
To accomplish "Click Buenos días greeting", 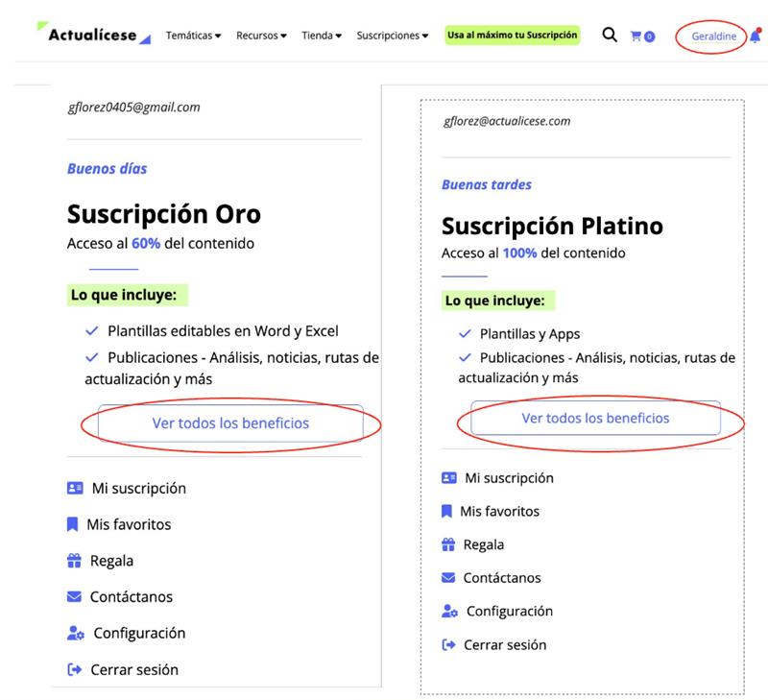I will tap(108, 168).
